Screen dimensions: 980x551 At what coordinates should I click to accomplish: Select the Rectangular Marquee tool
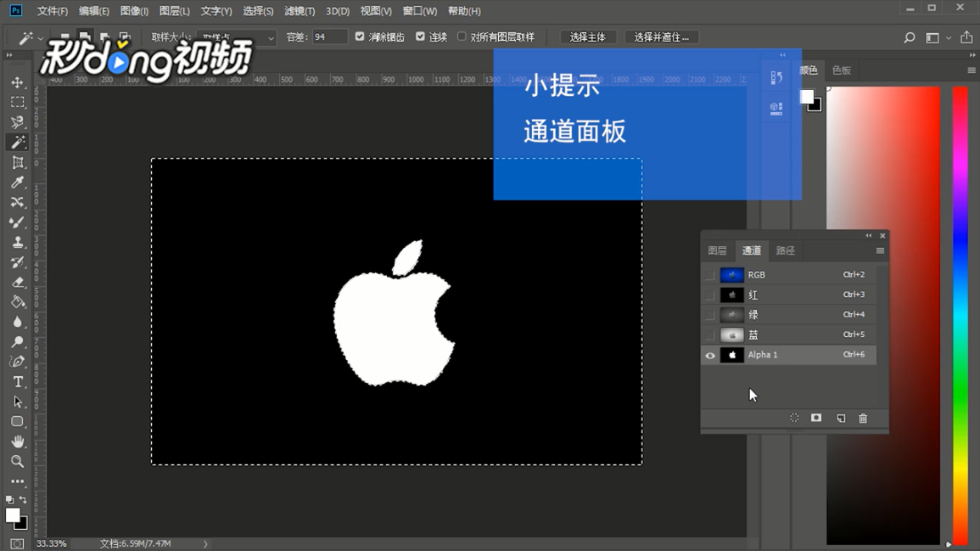tap(18, 102)
